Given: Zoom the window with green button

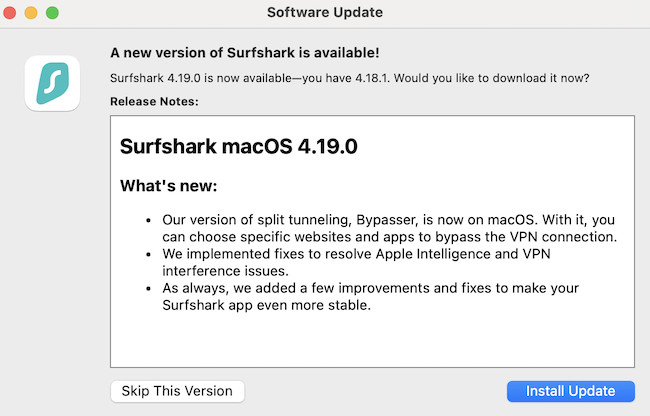Looking at the screenshot, I should [52, 13].
